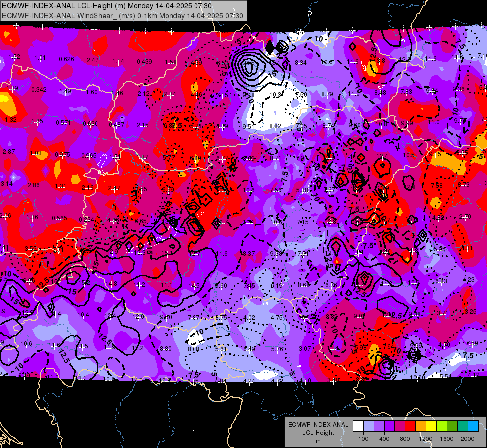This screenshot has width=487, height=448.
Task: Click the map grid value 8.80
Action: point(166,349)
